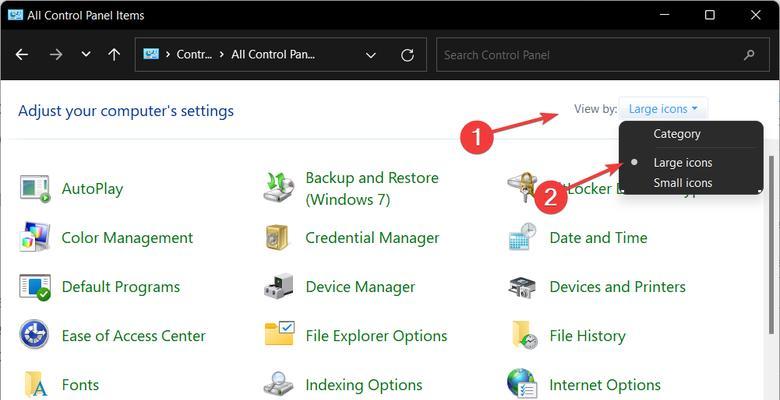Open the Ease of Access Center icon
Viewport: 780px width, 400px height.
click(34, 334)
